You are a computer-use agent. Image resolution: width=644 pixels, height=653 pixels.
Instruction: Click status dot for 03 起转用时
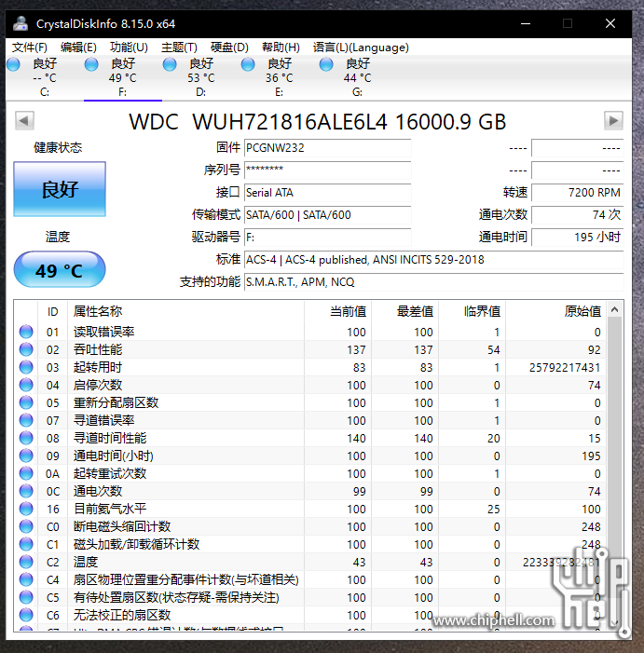click(x=26, y=367)
